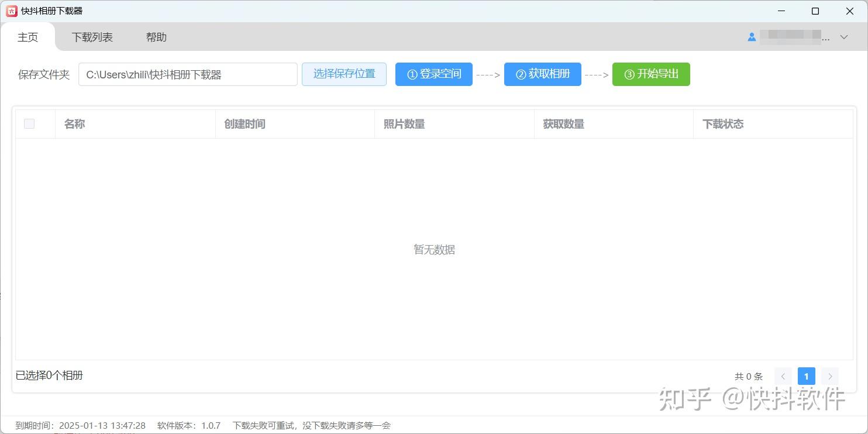The image size is (868, 434).
Task: Toggle the select-all albums checkbox in table header
Action: coord(29,123)
